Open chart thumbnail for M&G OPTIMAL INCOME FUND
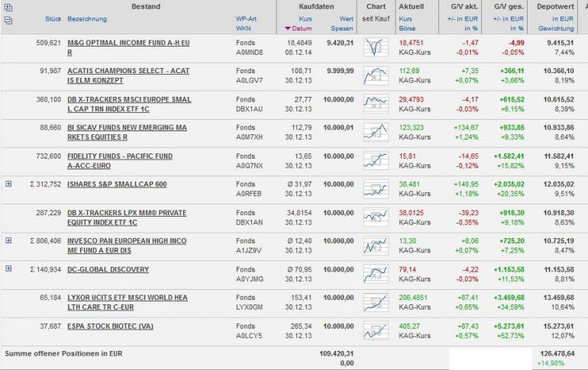 376,47
